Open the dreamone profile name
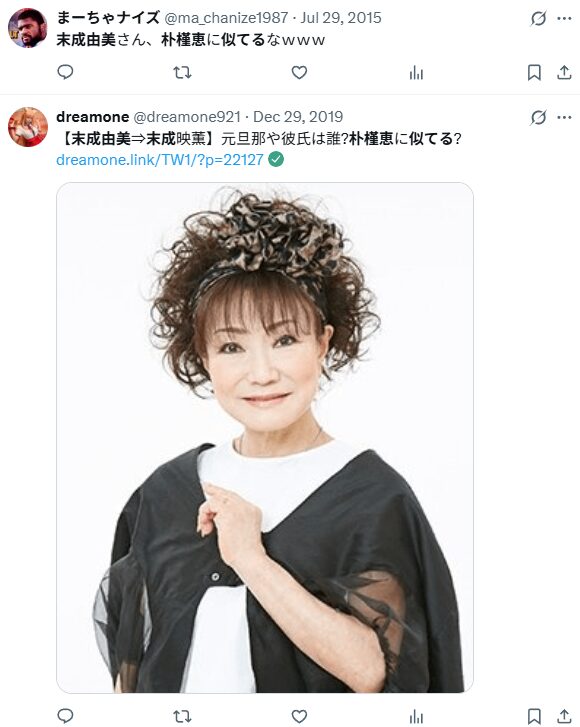This screenshot has height=727, width=580. click(92, 117)
